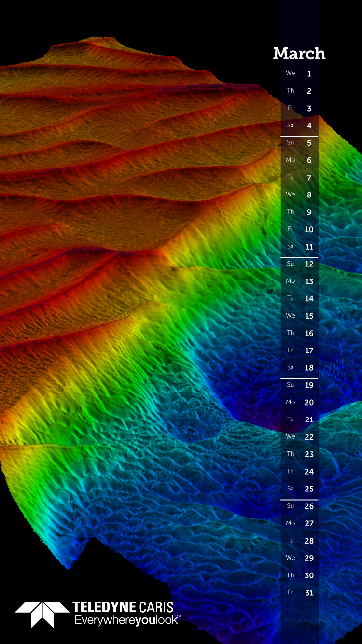Select date 8 in the calendar
This screenshot has height=644, width=362.
309,195
